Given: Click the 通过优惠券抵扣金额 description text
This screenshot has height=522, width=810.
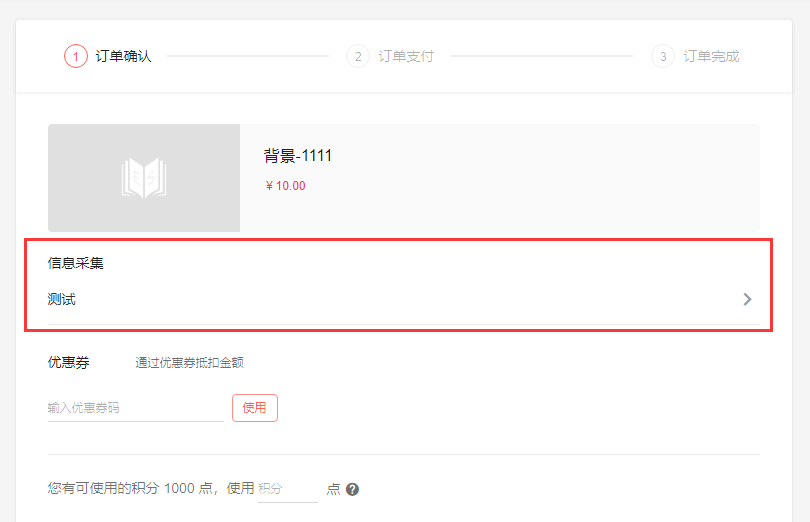Looking at the screenshot, I should [x=189, y=363].
